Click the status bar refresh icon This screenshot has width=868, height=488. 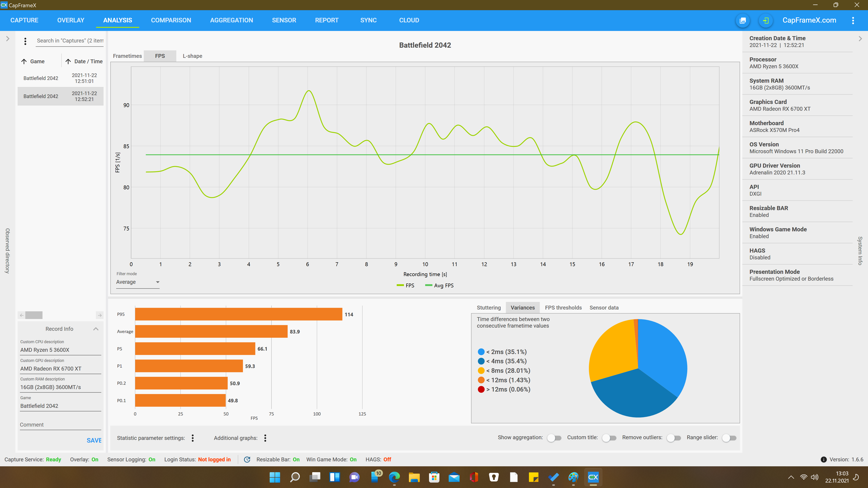pyautogui.click(x=247, y=459)
